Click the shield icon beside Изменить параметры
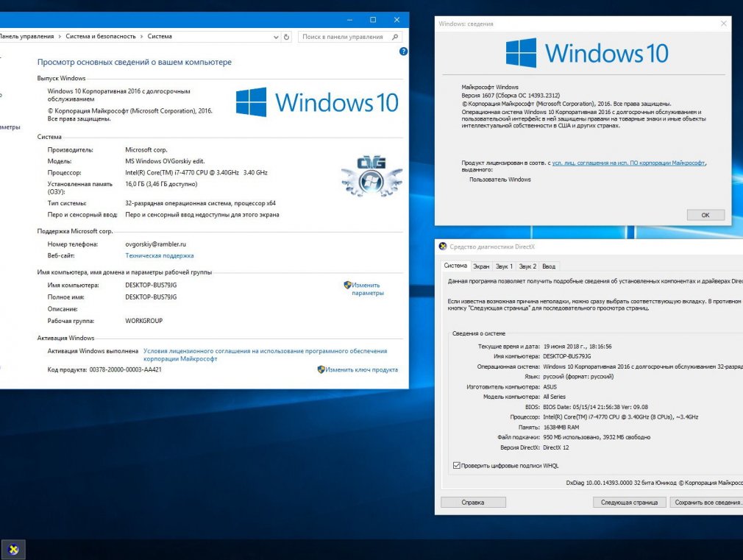This screenshot has width=743, height=560. click(347, 285)
